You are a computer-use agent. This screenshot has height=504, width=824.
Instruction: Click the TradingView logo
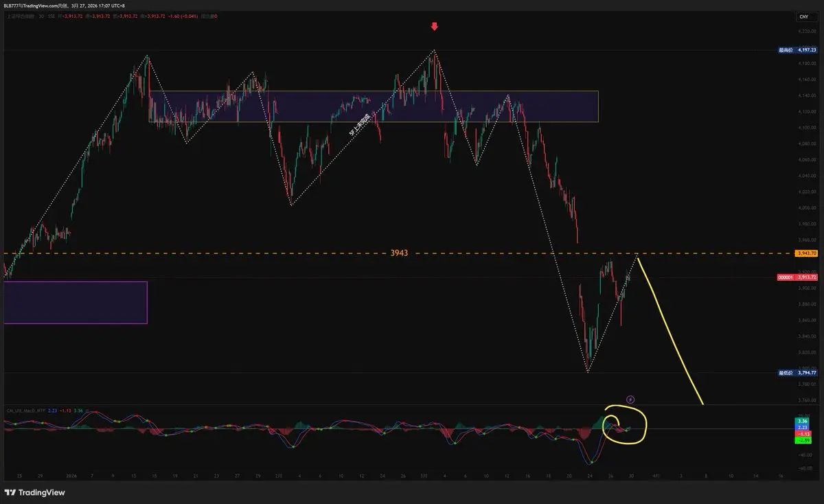[x=34, y=492]
